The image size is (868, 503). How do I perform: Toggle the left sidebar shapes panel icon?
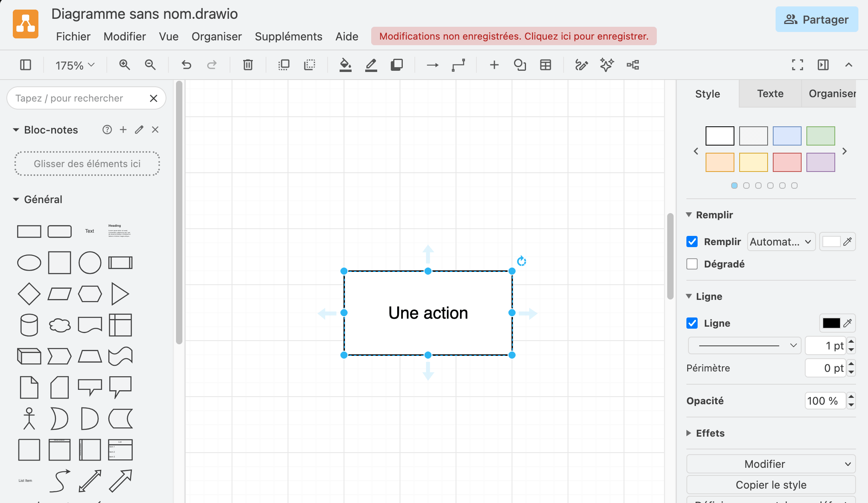click(26, 65)
